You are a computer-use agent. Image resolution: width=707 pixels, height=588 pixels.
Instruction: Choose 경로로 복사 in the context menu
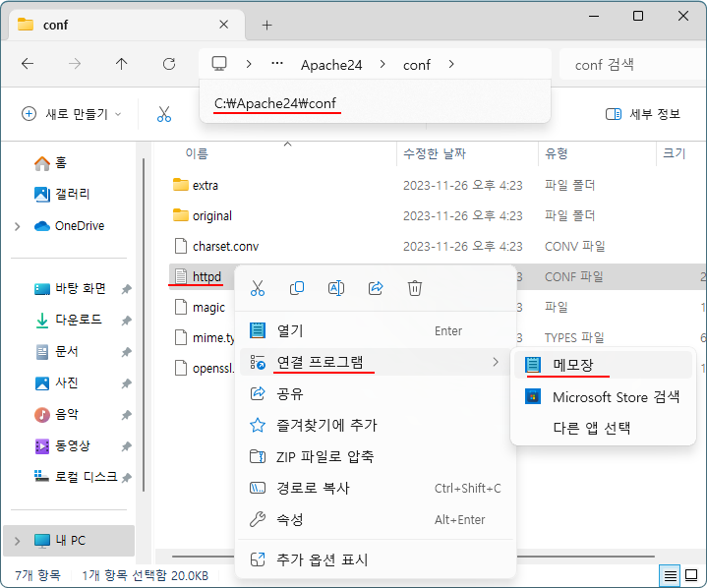376,488
